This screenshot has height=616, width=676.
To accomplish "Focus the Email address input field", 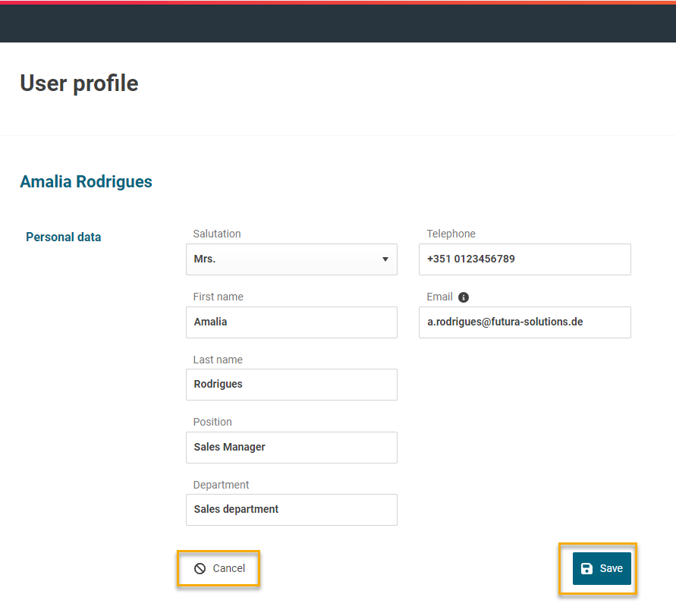I will [x=524, y=322].
